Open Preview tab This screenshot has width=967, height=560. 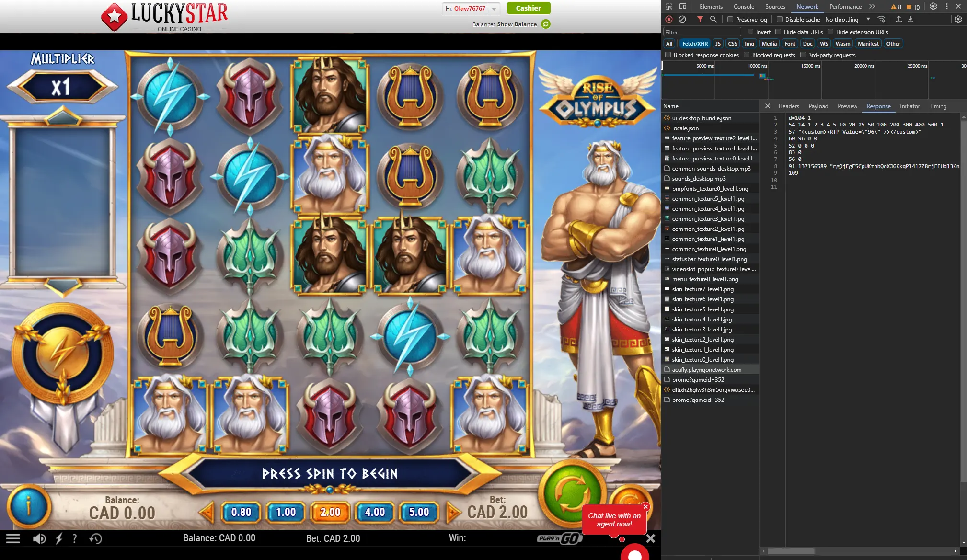(847, 106)
